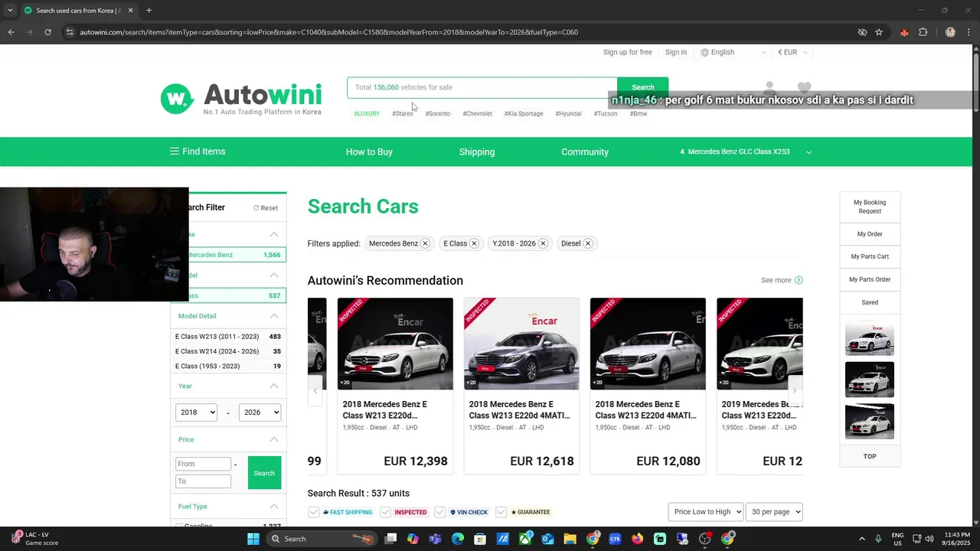Remove the E Class filter chip
This screenshot has width=980, height=551.
(x=474, y=243)
